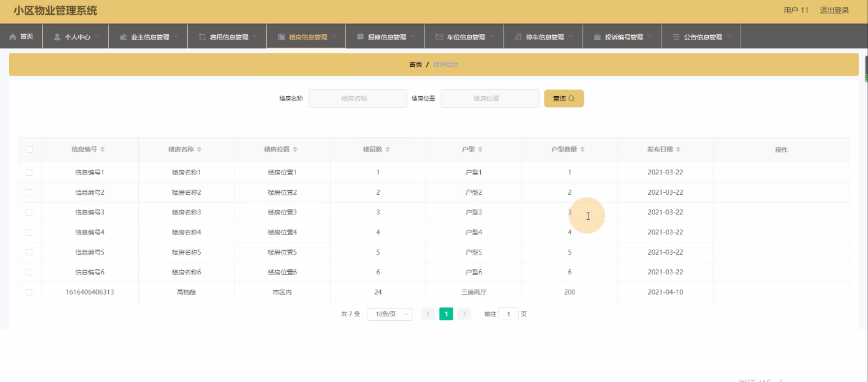The height and width of the screenshot is (382, 868).
Task: Open the 投诉编号管理 menu
Action: (624, 37)
